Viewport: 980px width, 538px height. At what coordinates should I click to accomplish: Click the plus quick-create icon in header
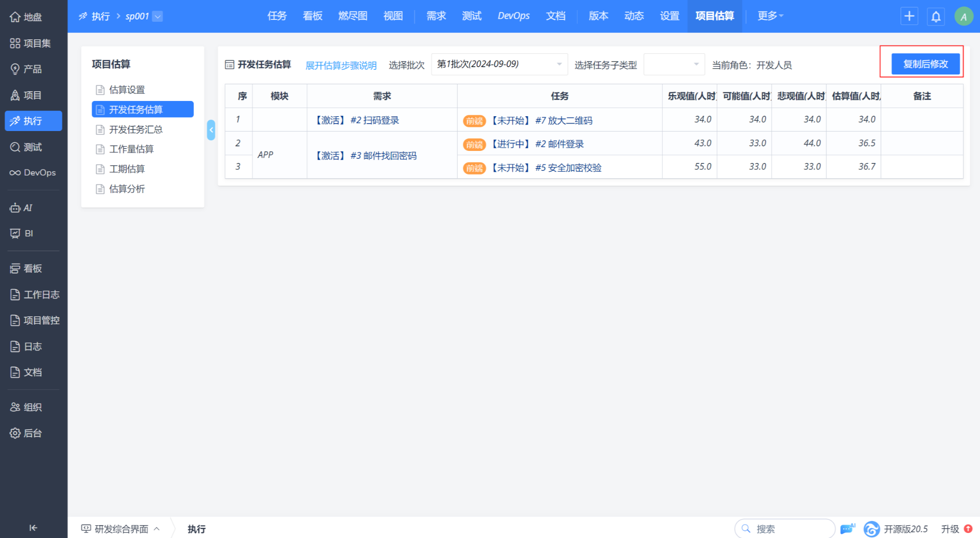tap(909, 16)
